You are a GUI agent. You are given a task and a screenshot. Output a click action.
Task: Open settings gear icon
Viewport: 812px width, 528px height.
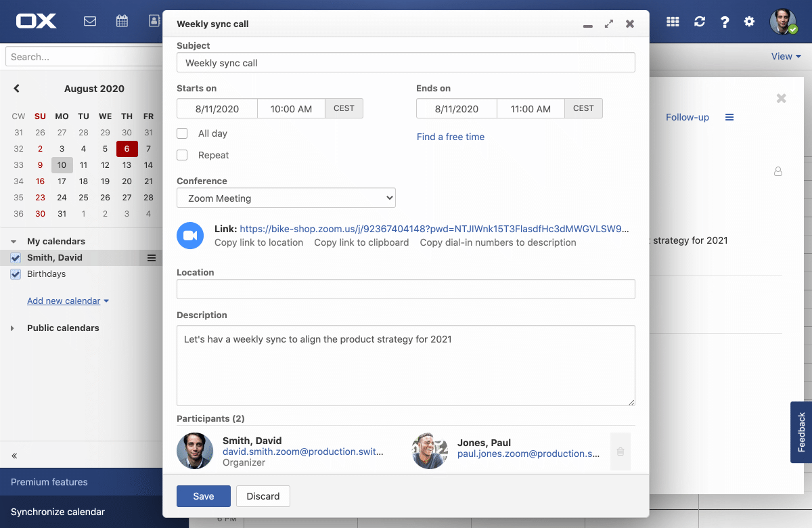[x=749, y=22]
